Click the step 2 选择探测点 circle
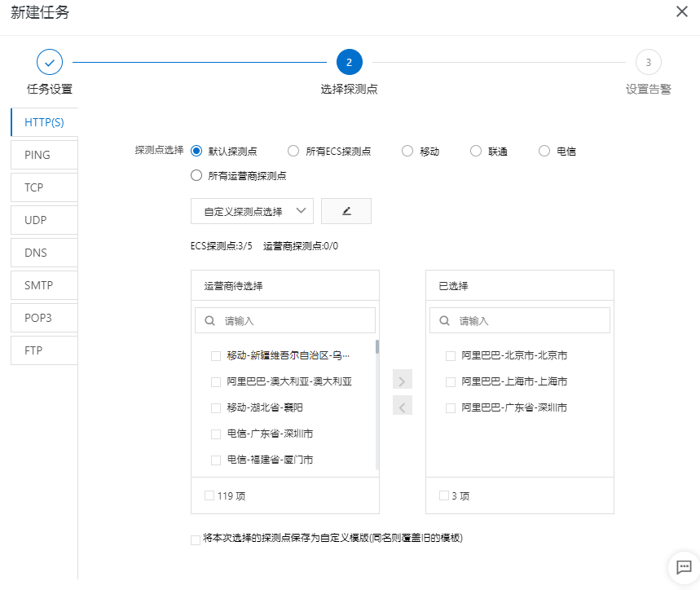 349,62
